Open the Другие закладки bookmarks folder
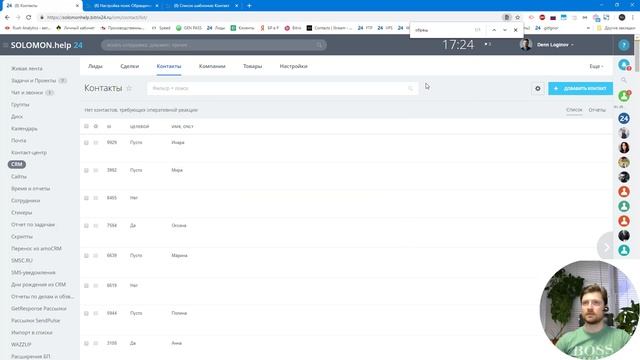 tap(616, 28)
